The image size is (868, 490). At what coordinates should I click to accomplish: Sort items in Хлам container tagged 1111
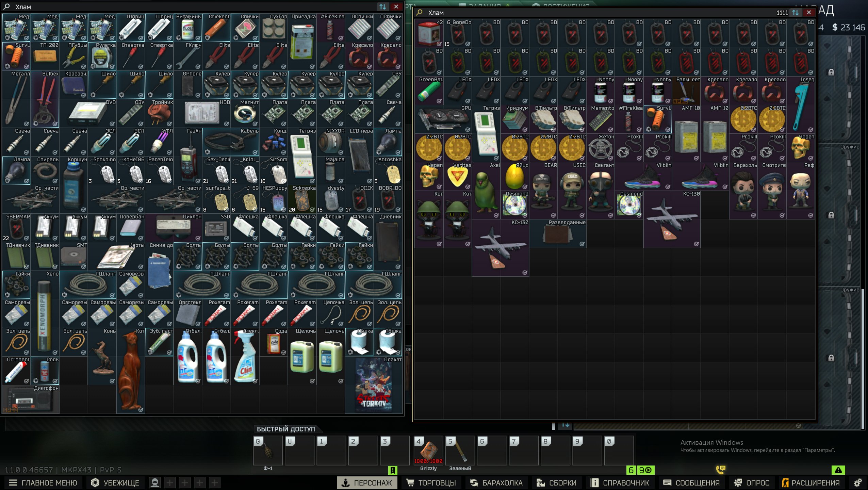(x=796, y=13)
